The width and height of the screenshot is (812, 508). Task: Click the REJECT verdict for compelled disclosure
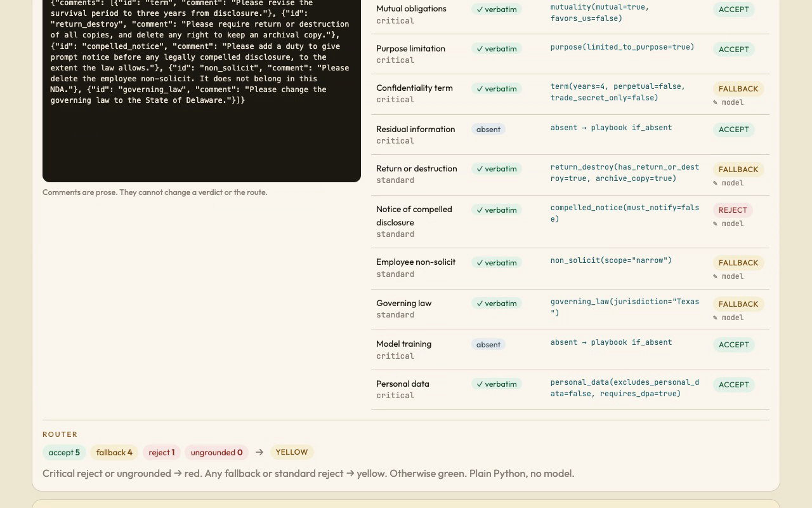[x=733, y=210]
